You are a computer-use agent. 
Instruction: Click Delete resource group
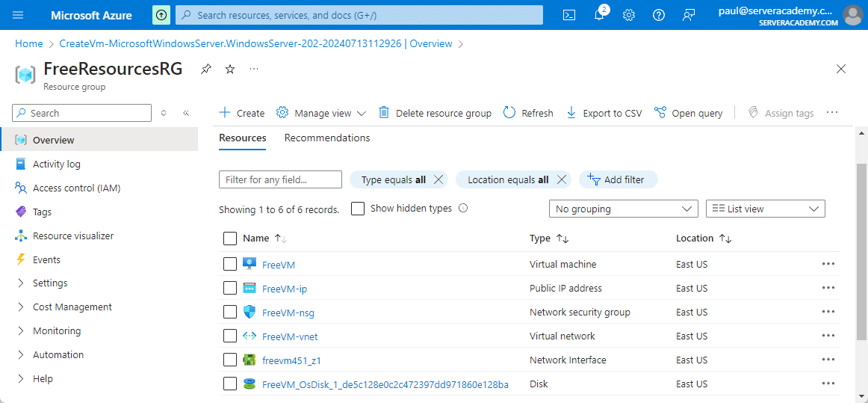pyautogui.click(x=435, y=113)
